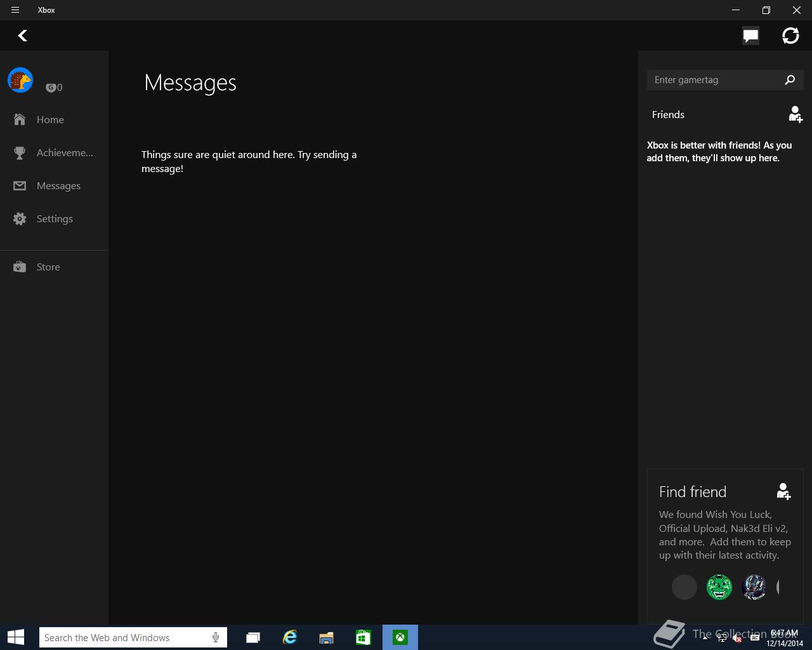Image resolution: width=812 pixels, height=650 pixels.
Task: Open the Home menu item
Action: (x=54, y=119)
